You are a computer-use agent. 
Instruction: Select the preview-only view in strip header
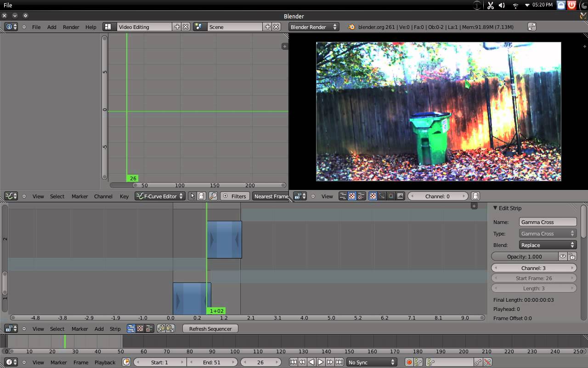pos(140,328)
